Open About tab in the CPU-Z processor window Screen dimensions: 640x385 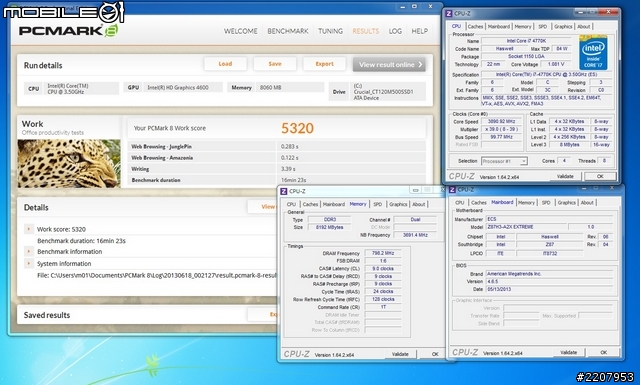click(x=583, y=27)
